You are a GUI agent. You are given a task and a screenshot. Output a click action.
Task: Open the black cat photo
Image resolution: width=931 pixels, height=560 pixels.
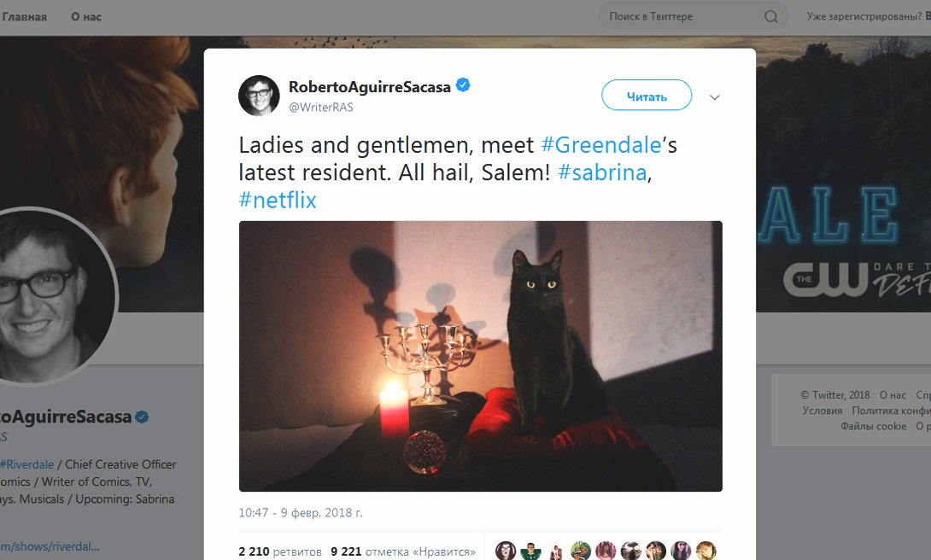click(480, 356)
